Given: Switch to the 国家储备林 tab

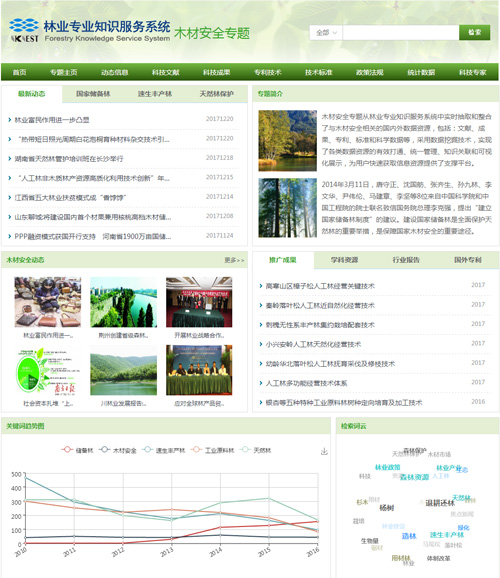Looking at the screenshot, I should click(x=93, y=94).
